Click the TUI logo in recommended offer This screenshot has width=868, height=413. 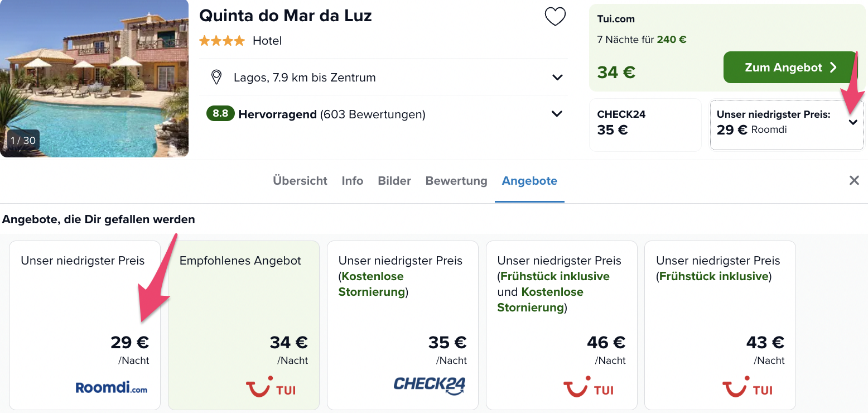pyautogui.click(x=271, y=387)
